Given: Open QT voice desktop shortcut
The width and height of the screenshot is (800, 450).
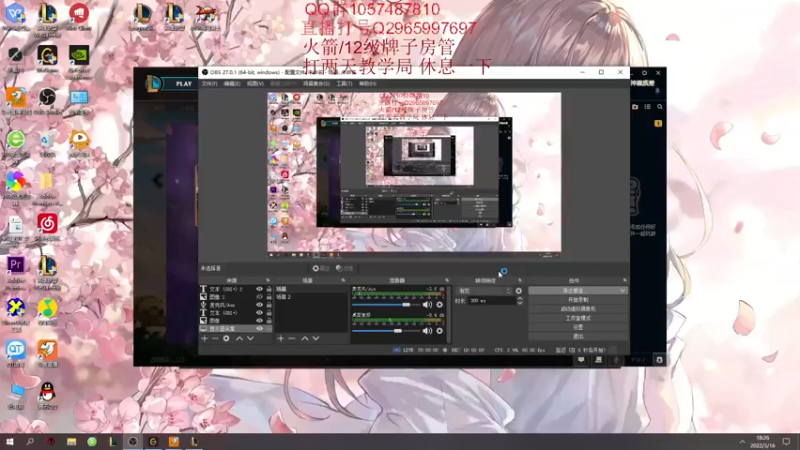Looking at the screenshot, I should pos(16,353).
